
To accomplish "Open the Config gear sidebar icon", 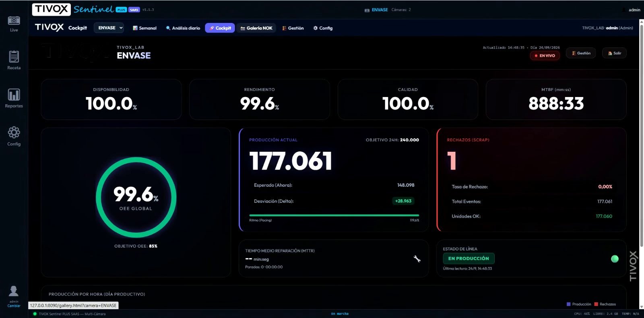I will click(x=14, y=132).
